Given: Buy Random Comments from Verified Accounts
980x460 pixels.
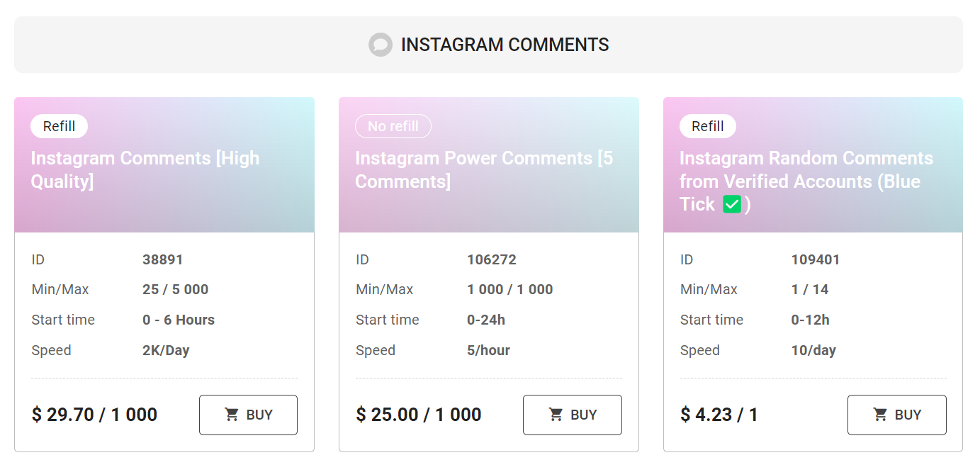Looking at the screenshot, I should pos(897,415).
